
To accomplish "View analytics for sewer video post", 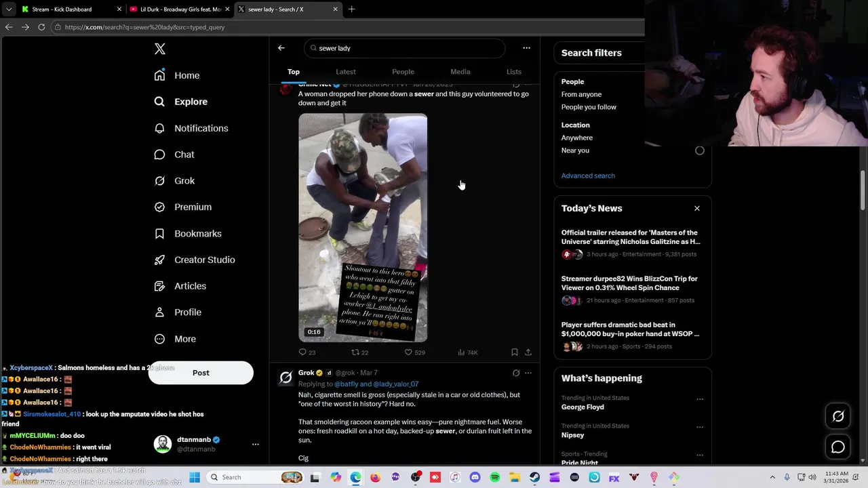I will coord(468,352).
